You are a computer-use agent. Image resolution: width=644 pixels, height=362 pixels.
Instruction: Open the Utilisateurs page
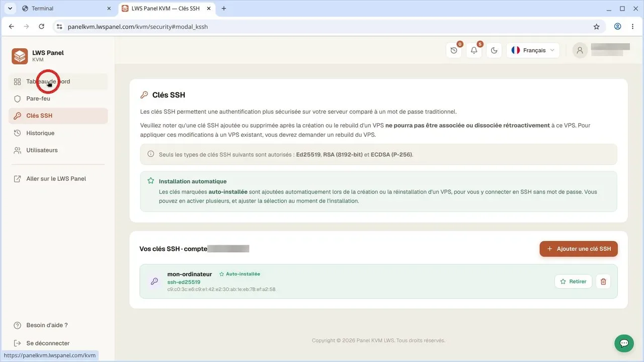(x=58, y=150)
